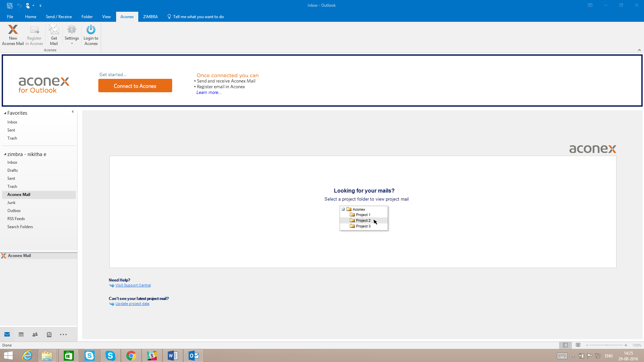
Task: Click the Get Mail ribbon icon
Action: [x=54, y=35]
